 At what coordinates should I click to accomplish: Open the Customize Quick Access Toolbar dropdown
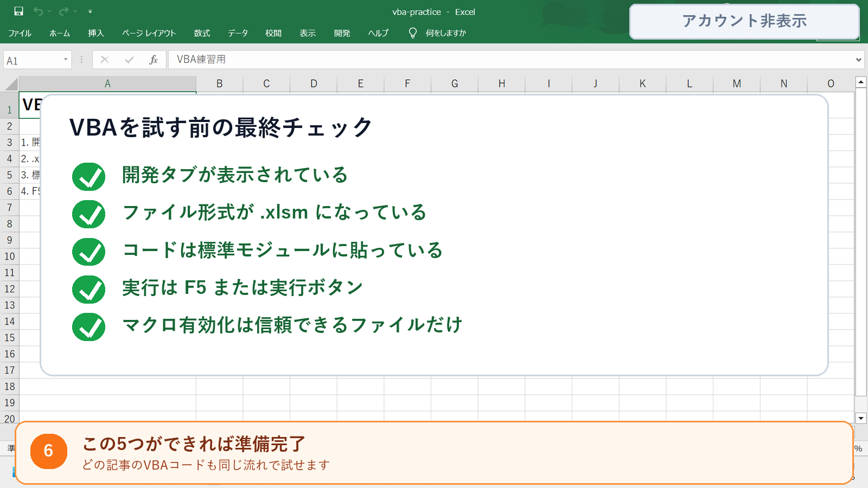[90, 11]
